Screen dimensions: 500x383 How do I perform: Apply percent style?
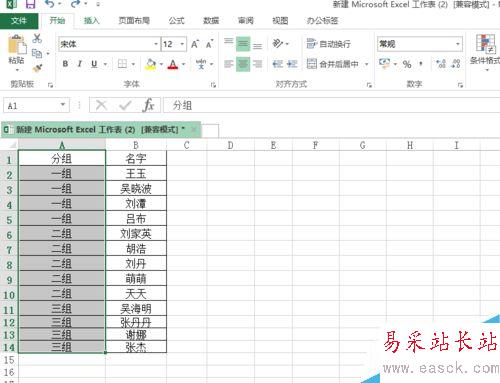407,64
